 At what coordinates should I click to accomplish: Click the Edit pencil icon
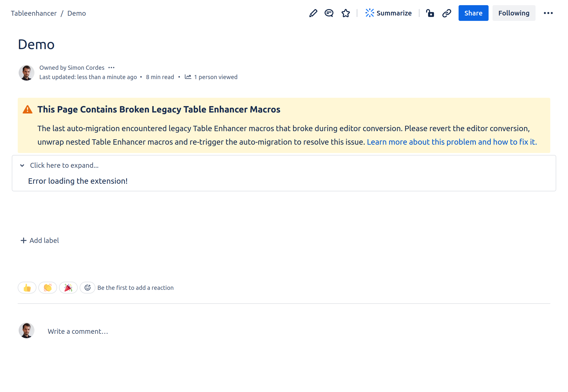pos(313,13)
